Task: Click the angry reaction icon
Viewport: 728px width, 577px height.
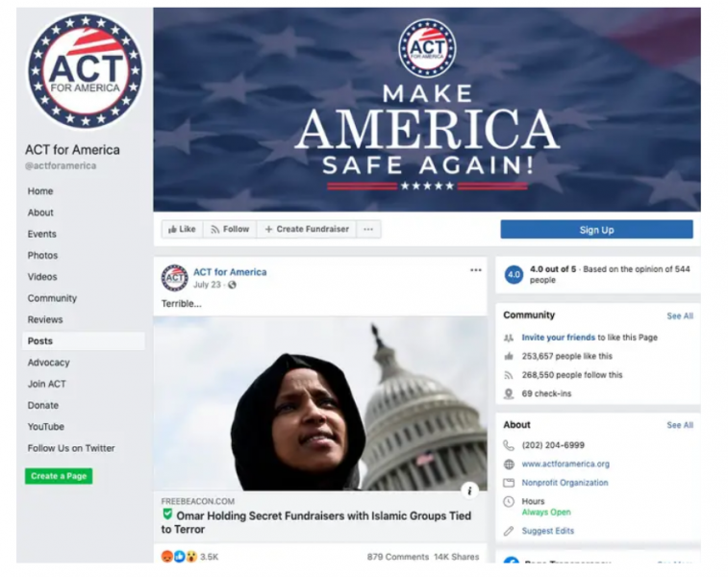Action: 167,556
